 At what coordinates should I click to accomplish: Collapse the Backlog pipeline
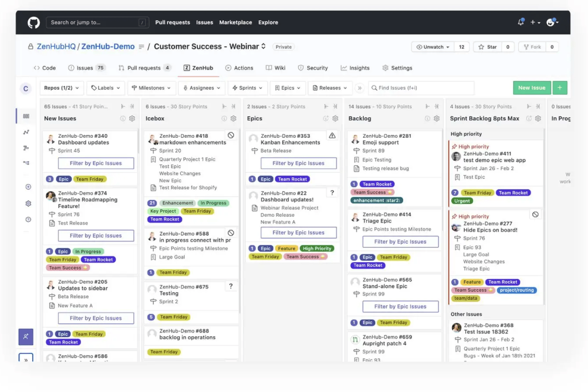(x=437, y=106)
